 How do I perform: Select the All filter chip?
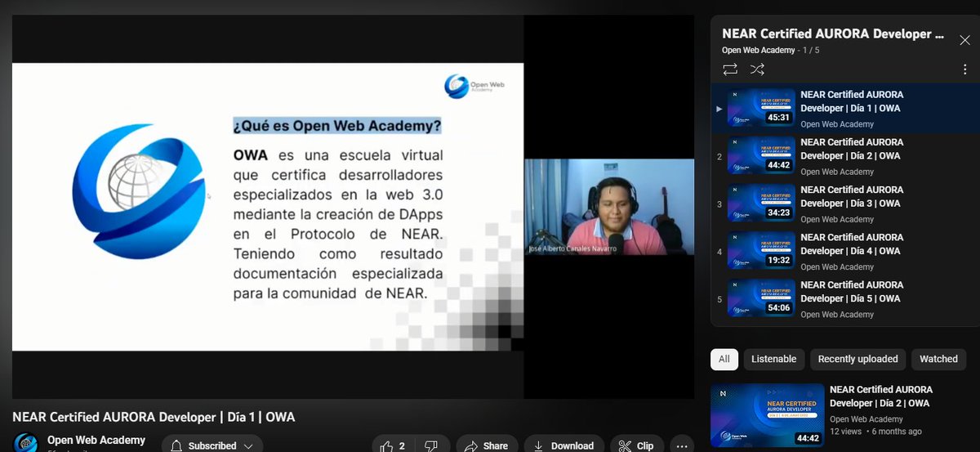click(724, 359)
